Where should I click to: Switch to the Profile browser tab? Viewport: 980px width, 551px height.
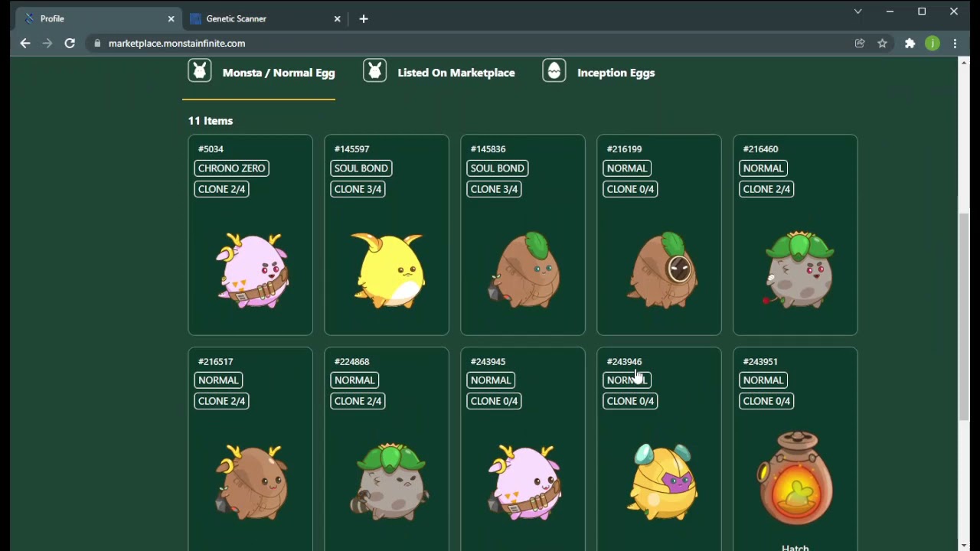click(x=100, y=18)
